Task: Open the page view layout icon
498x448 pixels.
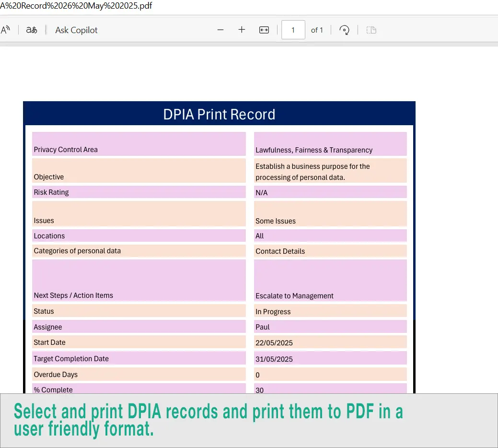Action: pyautogui.click(x=371, y=29)
